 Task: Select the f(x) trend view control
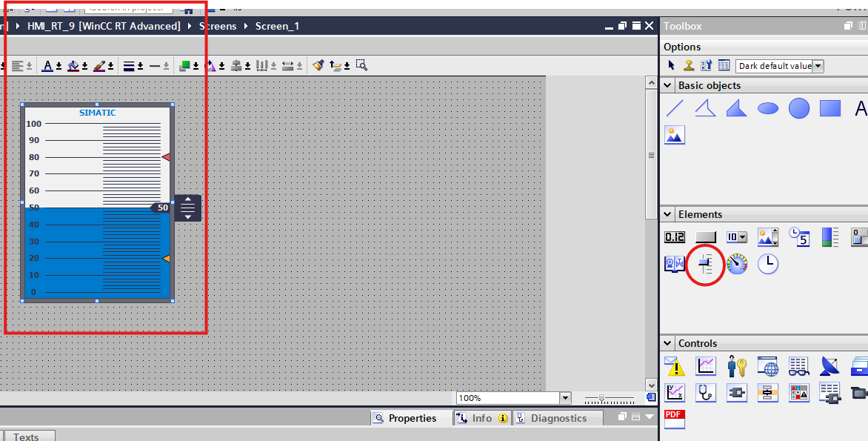click(674, 393)
